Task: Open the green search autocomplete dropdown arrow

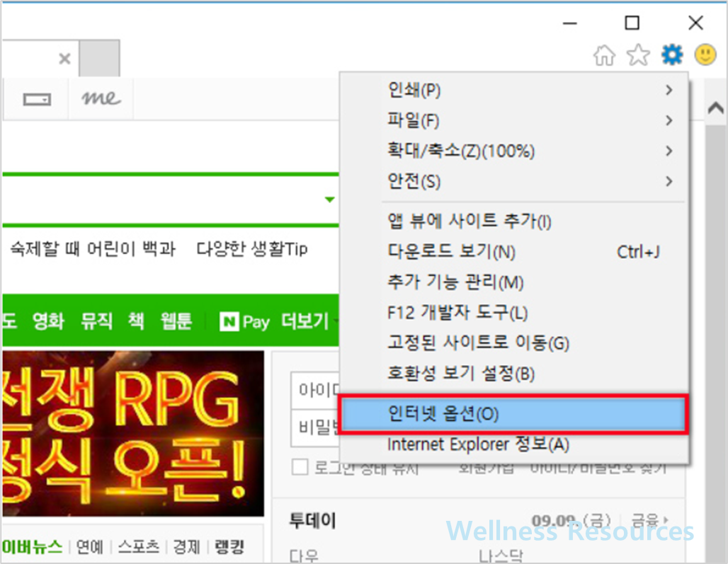Action: click(x=329, y=200)
